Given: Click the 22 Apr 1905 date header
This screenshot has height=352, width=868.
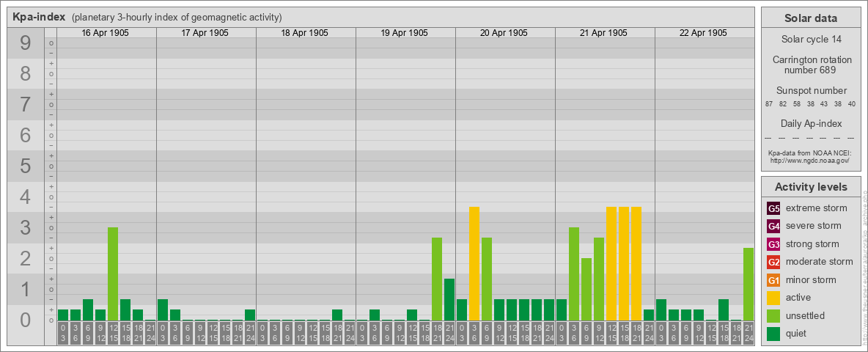Looking at the screenshot, I should click(703, 33).
